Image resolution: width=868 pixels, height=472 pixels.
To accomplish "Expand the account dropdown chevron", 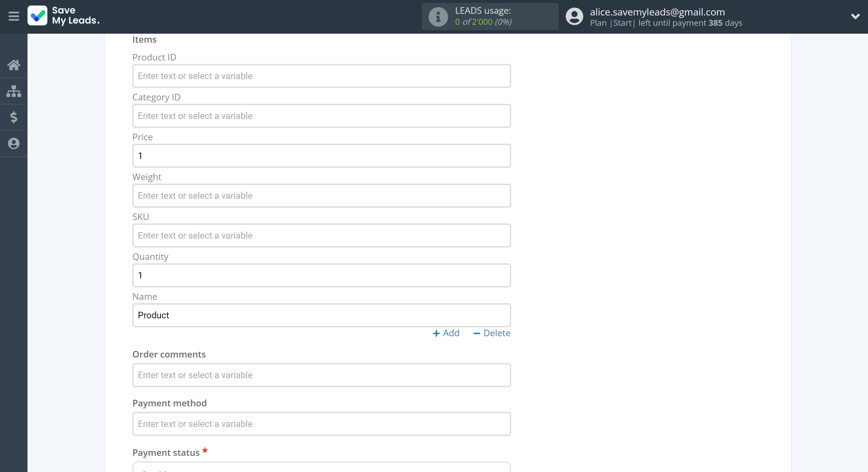I will tap(855, 16).
